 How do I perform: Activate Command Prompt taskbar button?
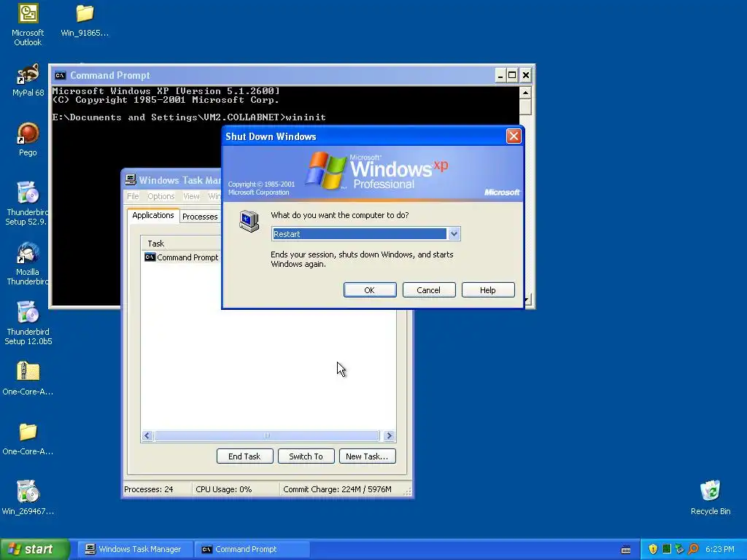[252, 549]
